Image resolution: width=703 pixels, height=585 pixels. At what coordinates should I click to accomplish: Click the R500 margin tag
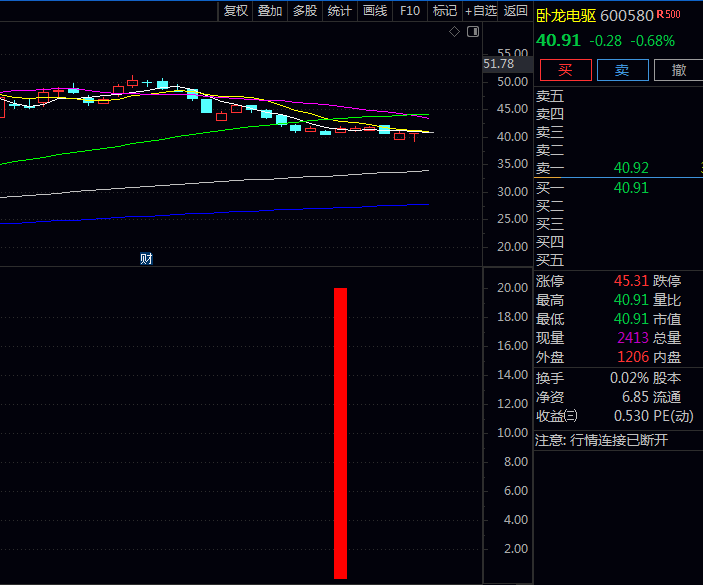668,14
